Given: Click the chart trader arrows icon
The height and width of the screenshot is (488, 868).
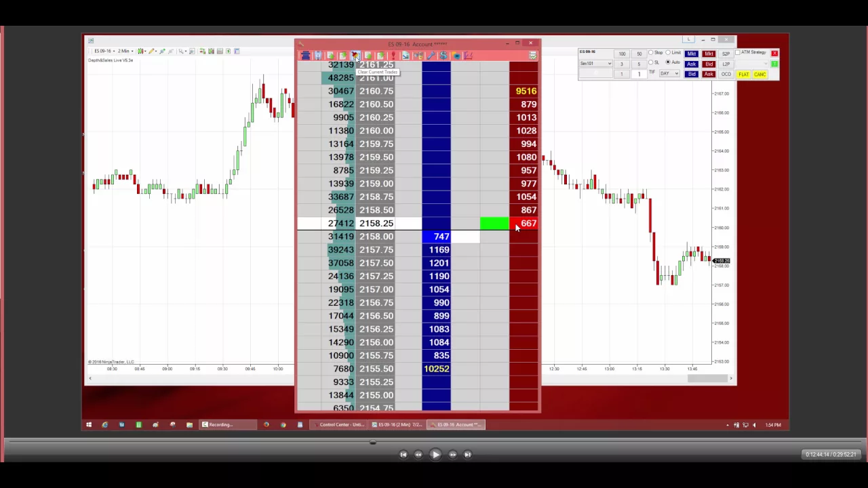Looking at the screenshot, I should point(202,51).
